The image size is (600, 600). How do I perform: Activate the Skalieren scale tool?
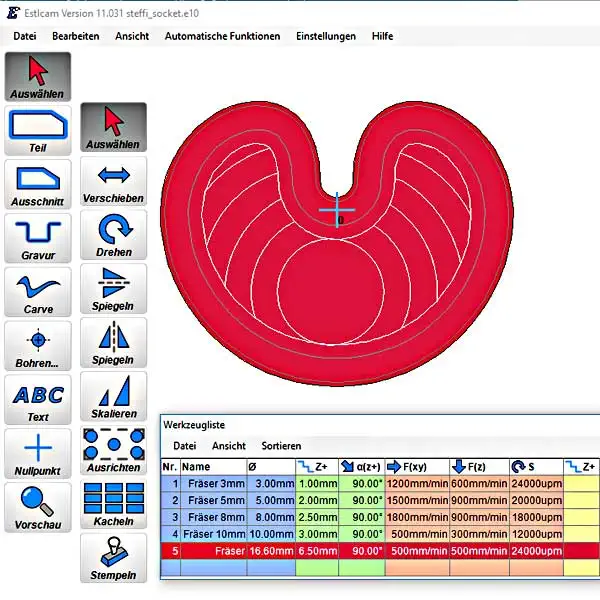tap(113, 397)
